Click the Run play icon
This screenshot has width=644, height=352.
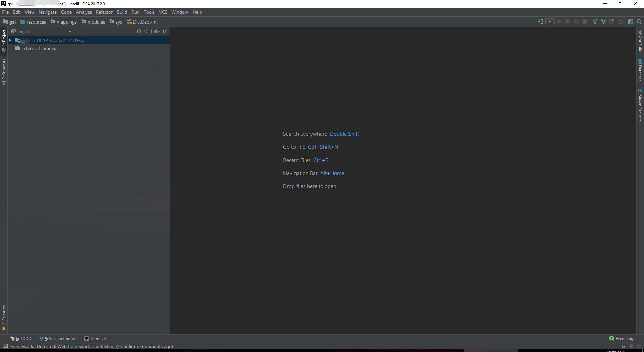(559, 21)
